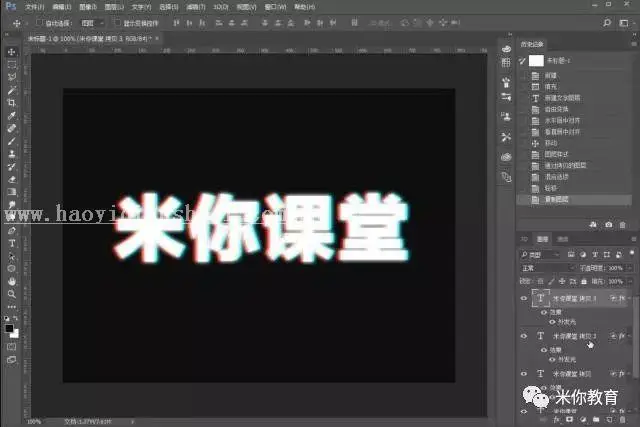This screenshot has width=640, height=427.
Task: Hide the 米你课堂 拷贝 2 layer
Action: (524, 336)
